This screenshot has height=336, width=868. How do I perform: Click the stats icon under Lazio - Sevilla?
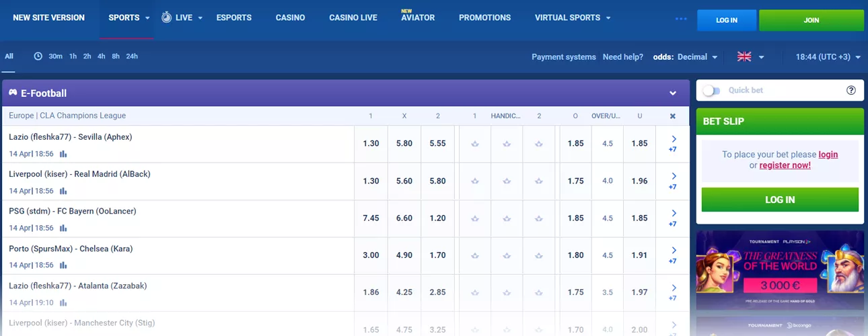(x=63, y=154)
